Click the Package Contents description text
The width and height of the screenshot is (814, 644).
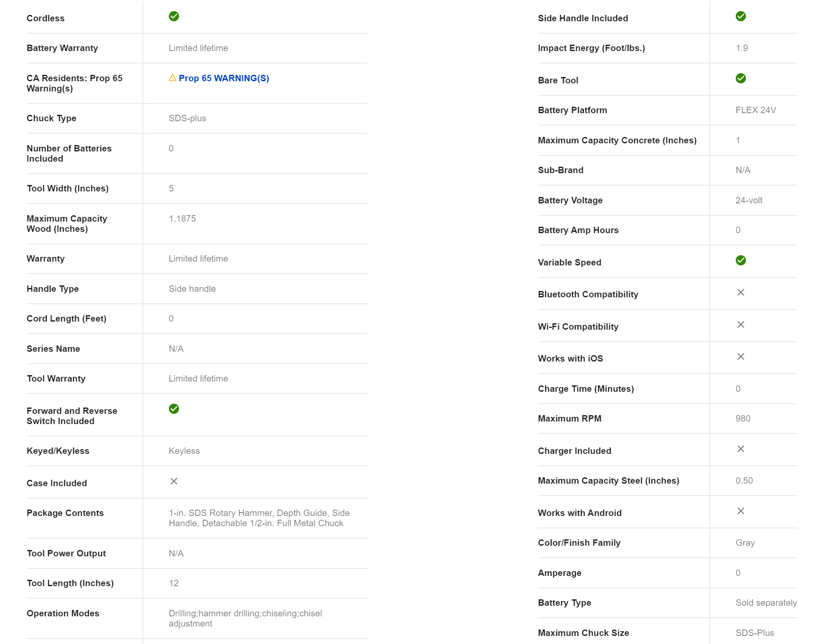(259, 518)
